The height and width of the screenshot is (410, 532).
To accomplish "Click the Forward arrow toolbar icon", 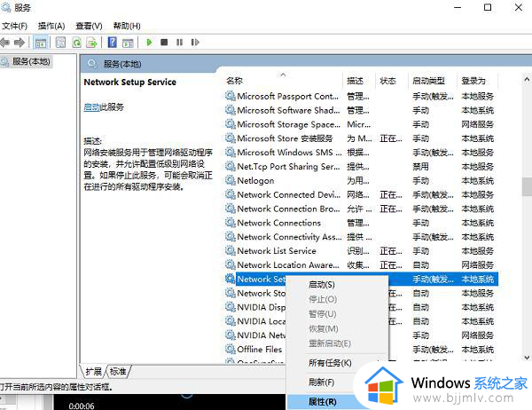I will [20, 43].
